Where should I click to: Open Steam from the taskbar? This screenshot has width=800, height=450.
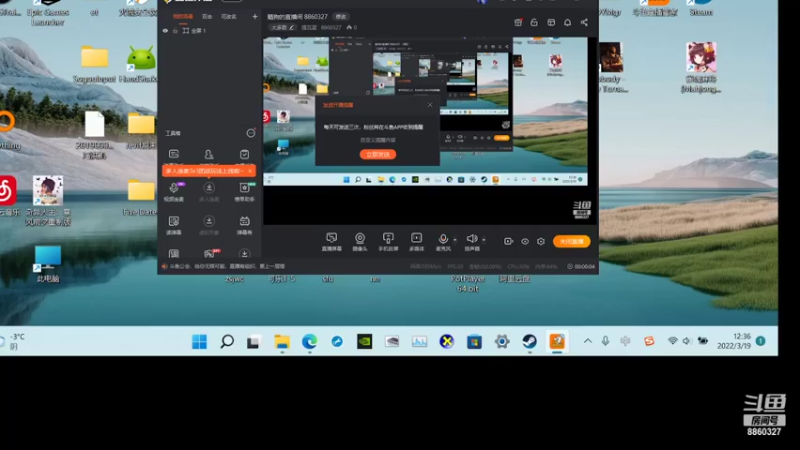coord(529,341)
